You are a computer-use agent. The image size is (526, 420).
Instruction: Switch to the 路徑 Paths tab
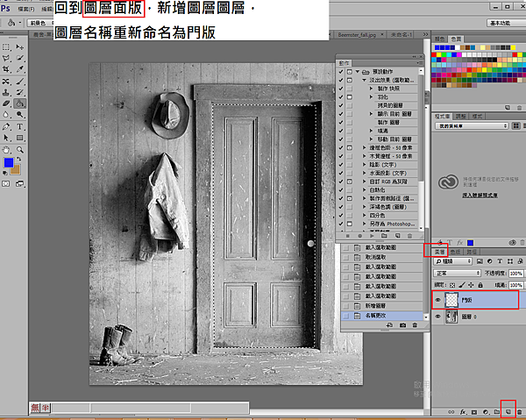[x=472, y=252]
